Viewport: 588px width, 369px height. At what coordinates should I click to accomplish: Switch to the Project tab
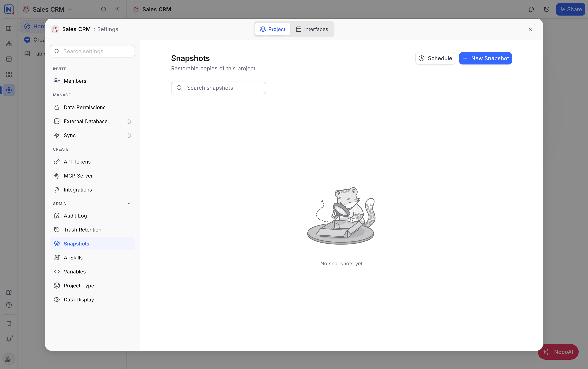click(x=273, y=29)
